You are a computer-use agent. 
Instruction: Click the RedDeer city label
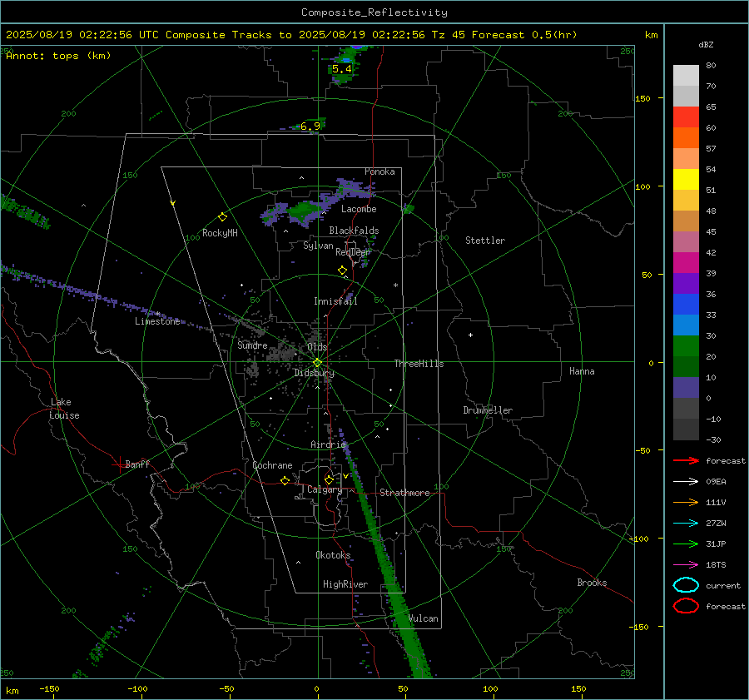(x=353, y=252)
